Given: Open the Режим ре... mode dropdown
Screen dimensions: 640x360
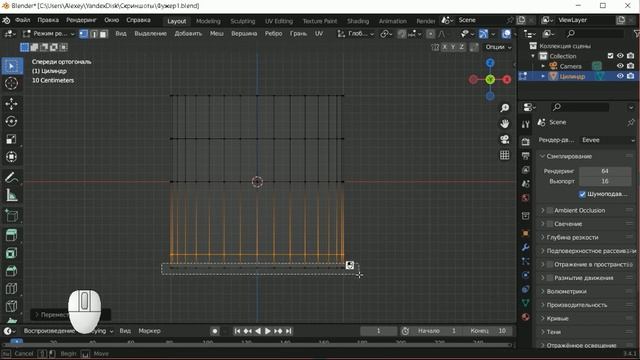Looking at the screenshot, I should [x=49, y=34].
